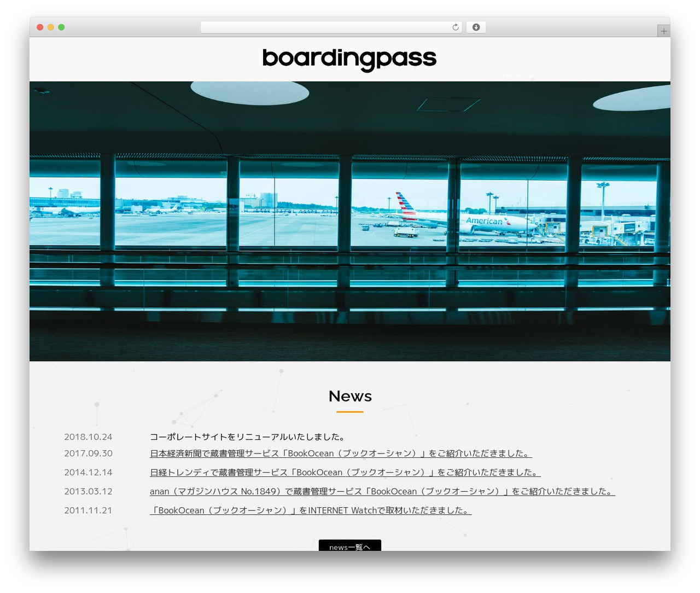Screen dimensions: 700x593
Task: Click the news一覧へ button
Action: pyautogui.click(x=350, y=545)
